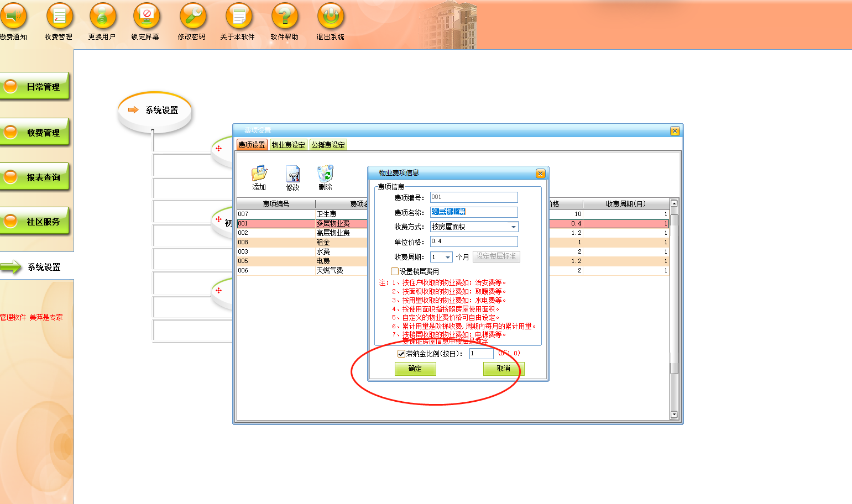Screen dimensions: 852x504
Task: Switch to the 公摊费设定 tab
Action: coord(328,145)
